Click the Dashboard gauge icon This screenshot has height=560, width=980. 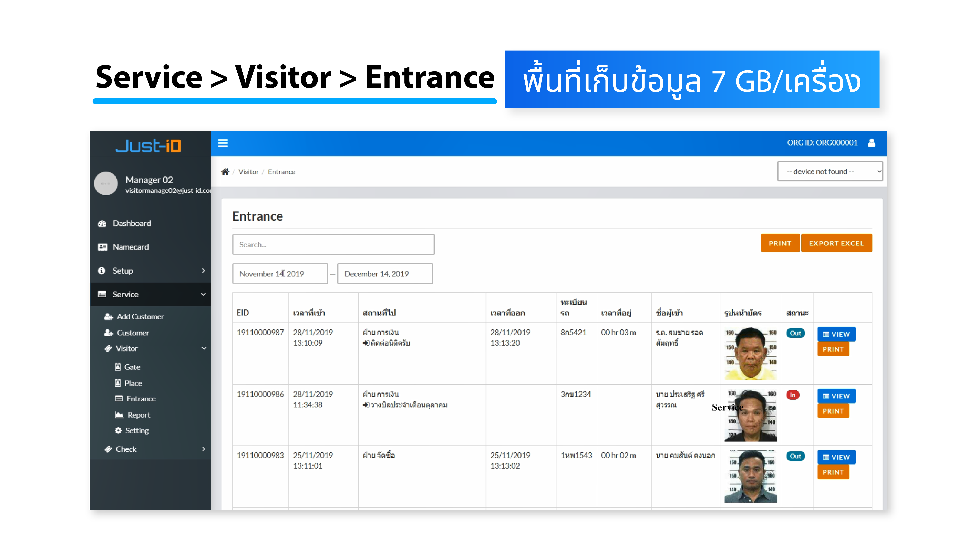[x=102, y=224]
